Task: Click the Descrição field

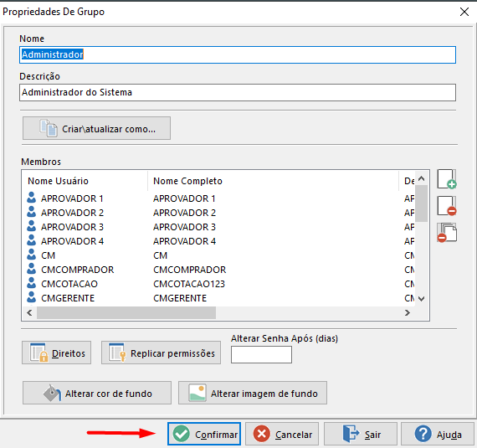Action: pyautogui.click(x=238, y=92)
